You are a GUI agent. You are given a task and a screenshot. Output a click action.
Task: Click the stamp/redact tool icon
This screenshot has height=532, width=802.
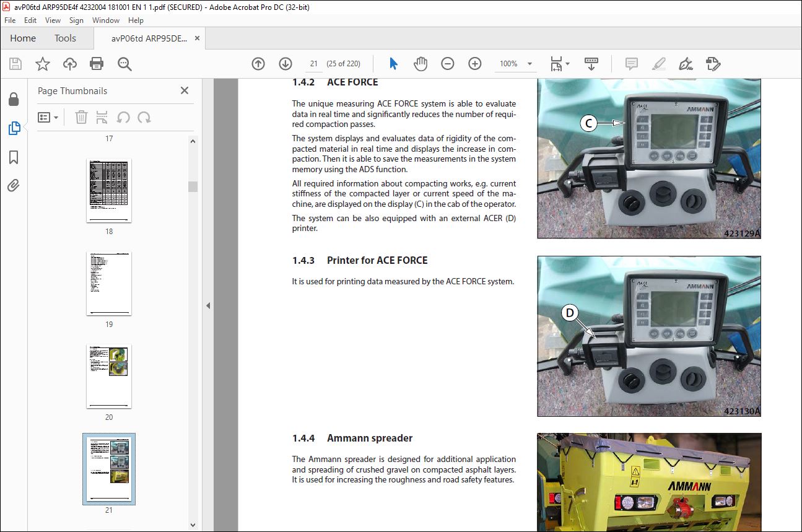(713, 64)
